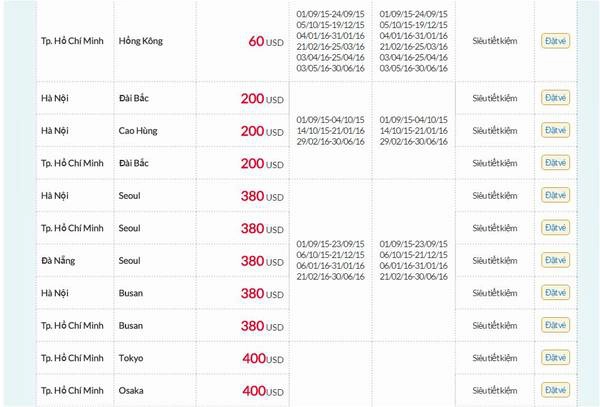
Task: Click Đặt vé for Hà Nội to Đài Bắc
Action: pyautogui.click(x=555, y=98)
